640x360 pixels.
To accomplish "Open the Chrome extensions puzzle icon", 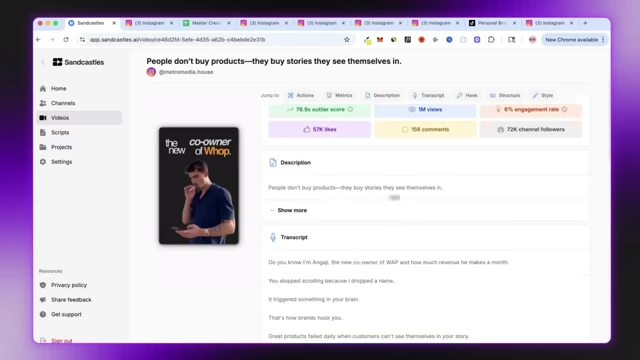I will click(x=491, y=40).
